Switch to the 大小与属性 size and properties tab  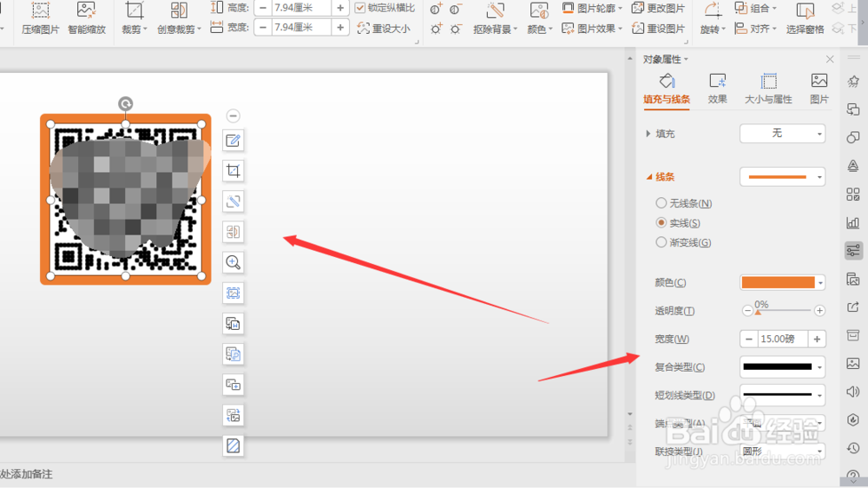pyautogui.click(x=768, y=89)
